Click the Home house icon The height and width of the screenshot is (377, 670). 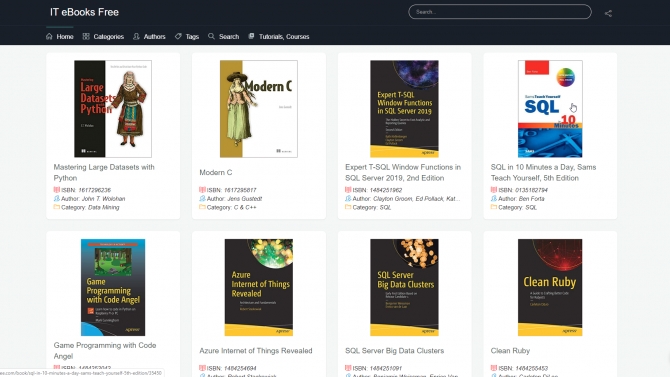[49, 36]
